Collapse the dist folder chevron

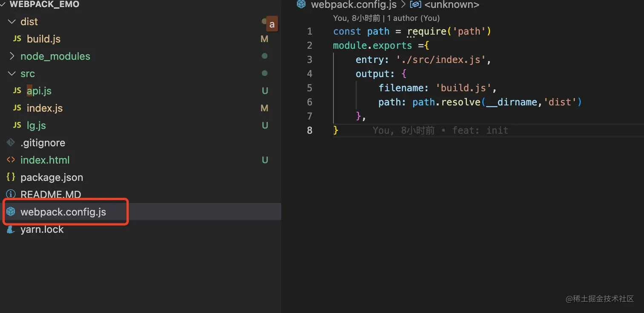pos(11,21)
